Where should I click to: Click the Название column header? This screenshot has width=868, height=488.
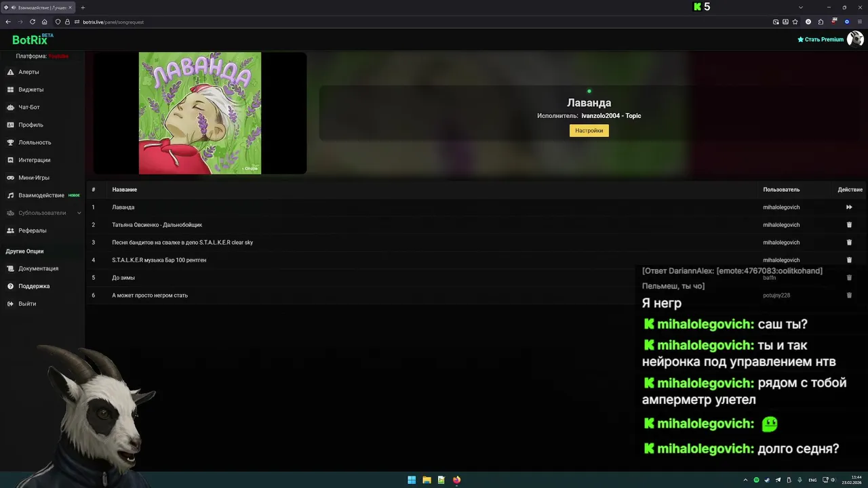[125, 190]
